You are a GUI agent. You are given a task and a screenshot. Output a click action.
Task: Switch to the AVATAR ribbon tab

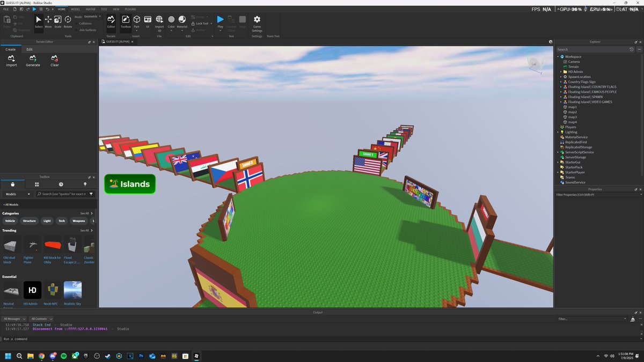click(91, 9)
